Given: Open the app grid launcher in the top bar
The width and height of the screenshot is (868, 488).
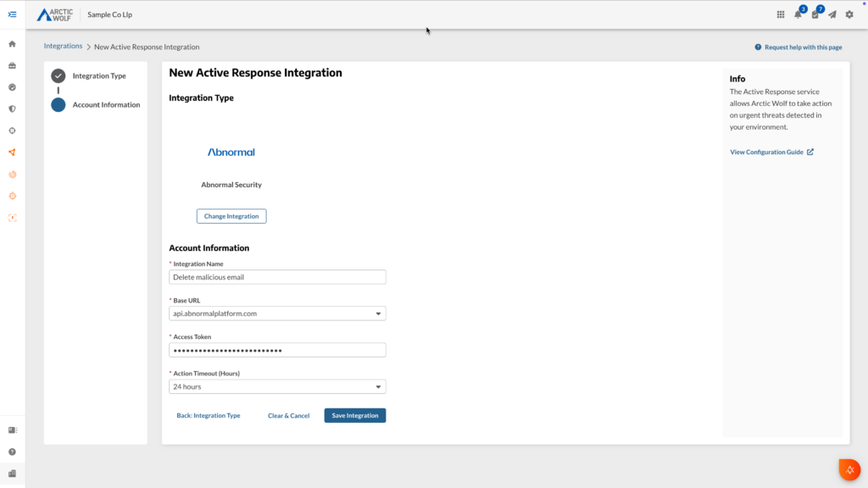Looking at the screenshot, I should point(779,14).
